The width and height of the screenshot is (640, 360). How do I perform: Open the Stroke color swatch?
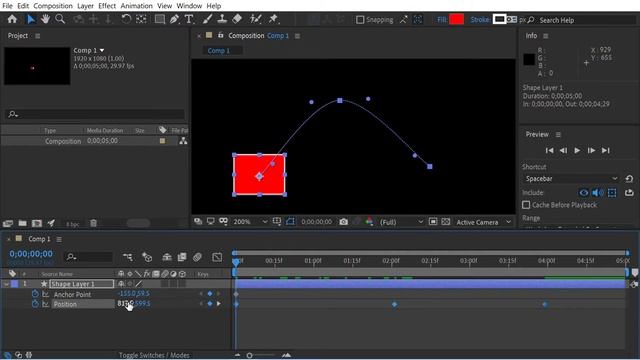pos(499,19)
